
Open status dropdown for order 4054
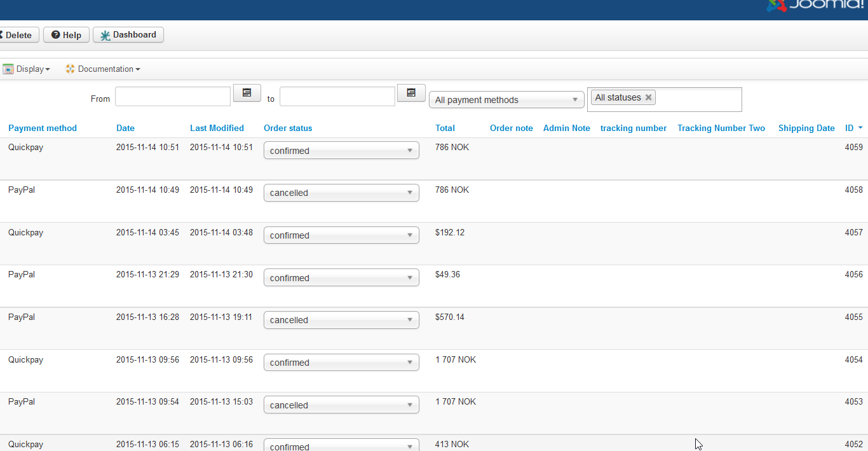tap(341, 363)
